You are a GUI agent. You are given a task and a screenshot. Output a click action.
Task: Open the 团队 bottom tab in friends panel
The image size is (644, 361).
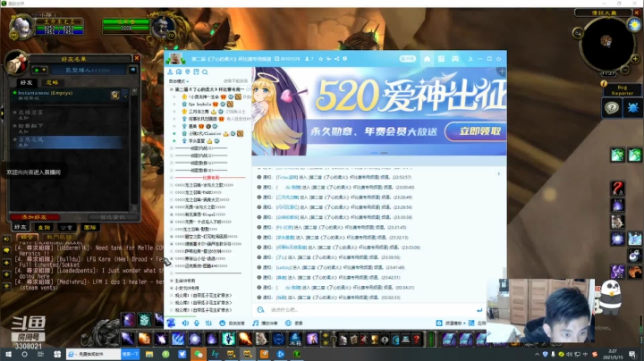pos(90,227)
